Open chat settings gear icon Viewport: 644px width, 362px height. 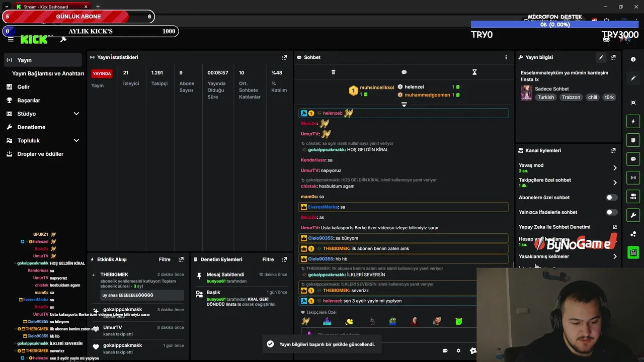pos(458,350)
